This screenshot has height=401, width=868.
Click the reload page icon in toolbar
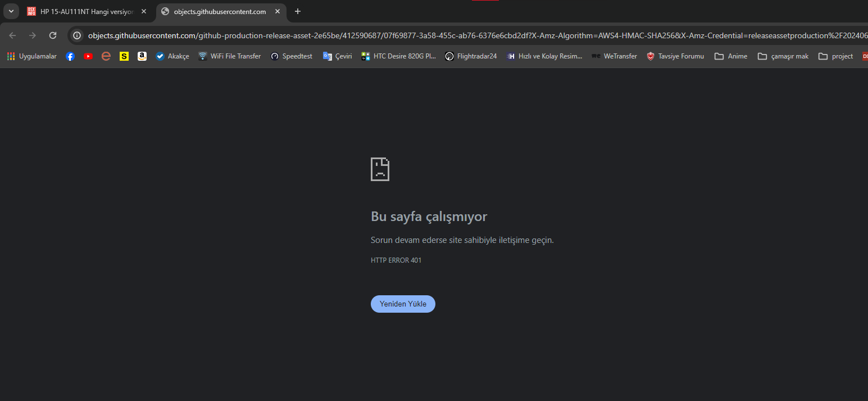pyautogui.click(x=53, y=35)
